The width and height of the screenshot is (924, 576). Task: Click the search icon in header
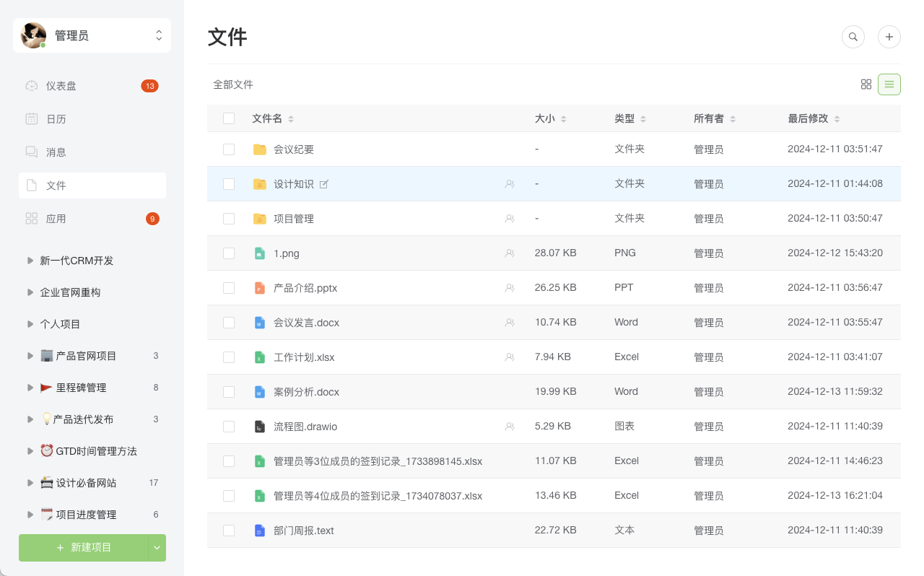coord(853,37)
